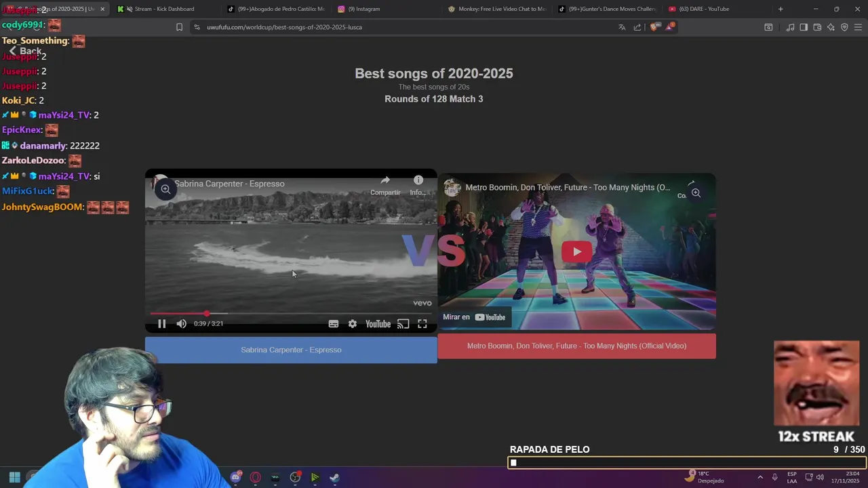Seek along the Espresso video progress bar
This screenshot has width=868, height=488.
click(x=291, y=313)
